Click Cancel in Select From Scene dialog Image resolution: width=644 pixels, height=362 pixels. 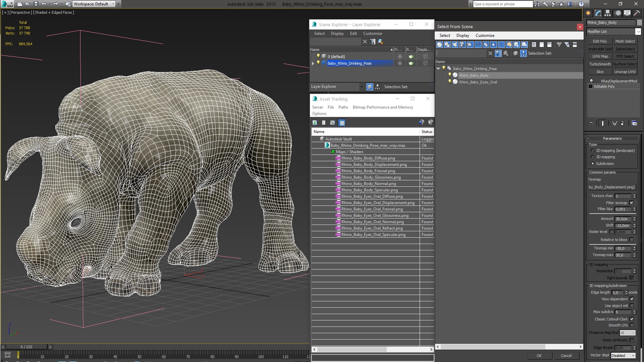tap(566, 356)
